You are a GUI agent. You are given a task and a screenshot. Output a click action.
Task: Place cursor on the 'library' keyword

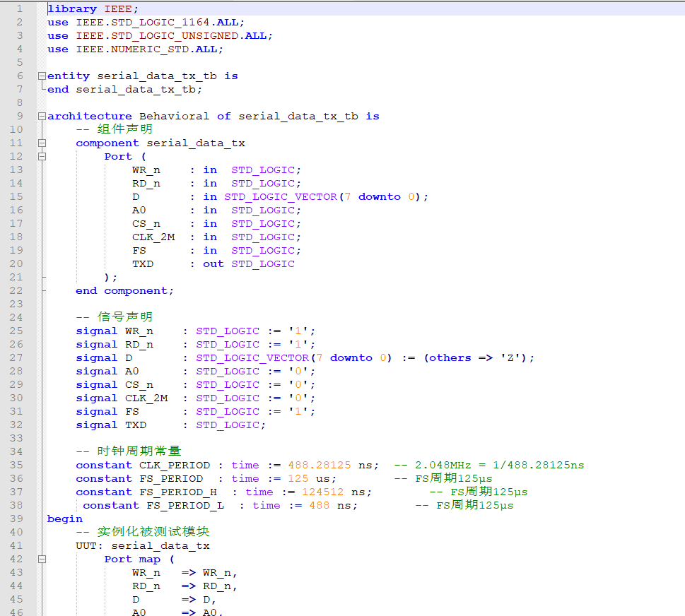tap(72, 9)
